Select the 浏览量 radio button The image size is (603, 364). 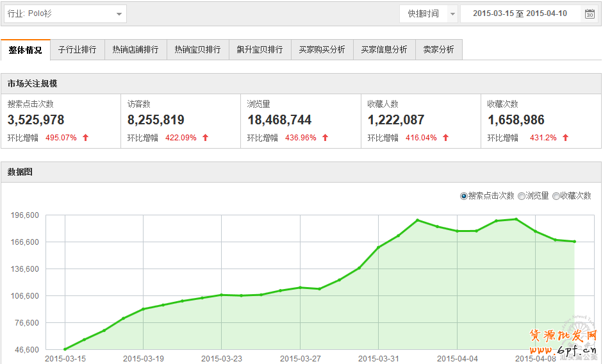coord(522,196)
